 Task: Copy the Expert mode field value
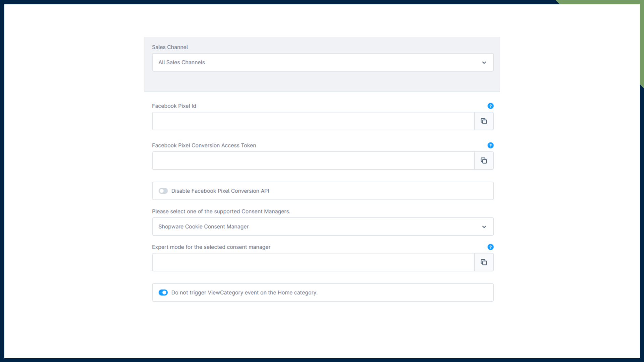pos(484,262)
